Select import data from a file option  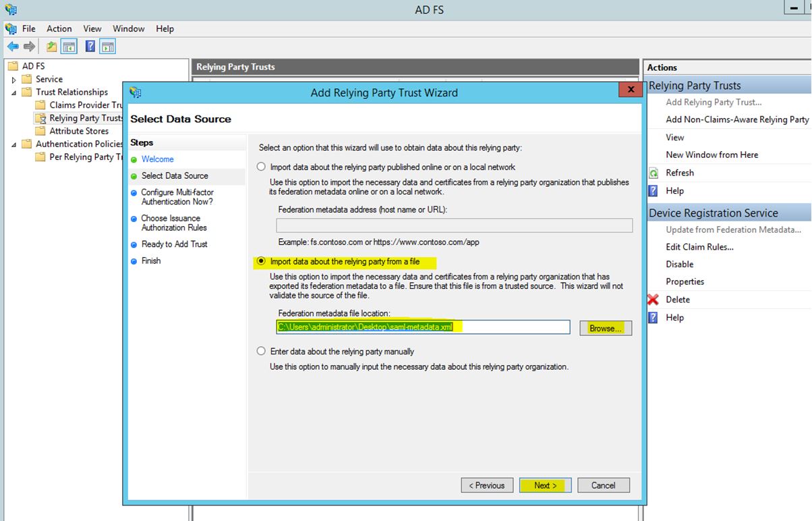click(x=261, y=261)
